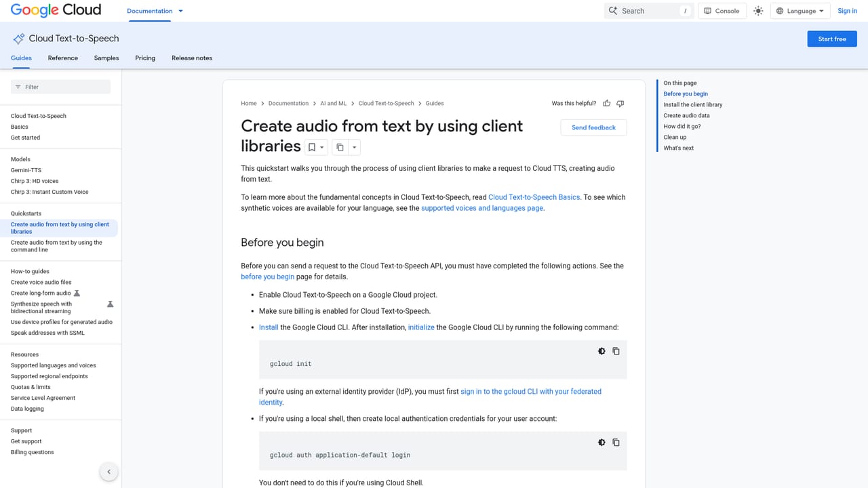Image resolution: width=868 pixels, height=488 pixels.
Task: Click the copy page icon by the title
Action: coord(340,147)
